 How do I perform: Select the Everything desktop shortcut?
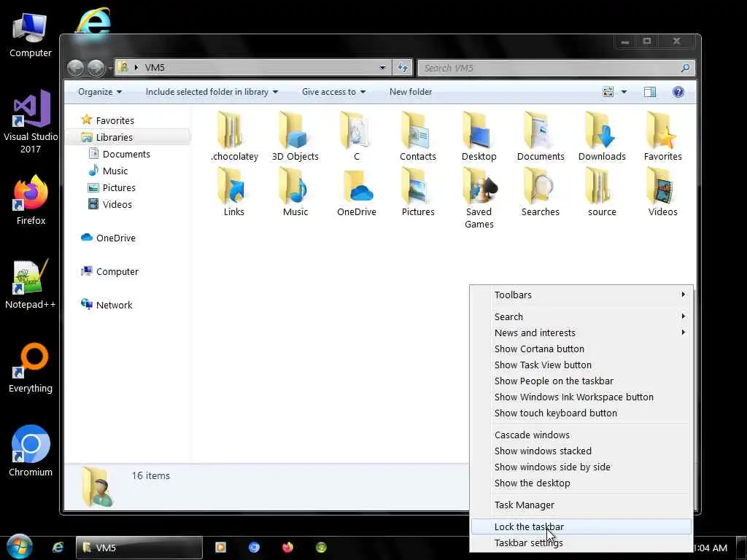31,368
